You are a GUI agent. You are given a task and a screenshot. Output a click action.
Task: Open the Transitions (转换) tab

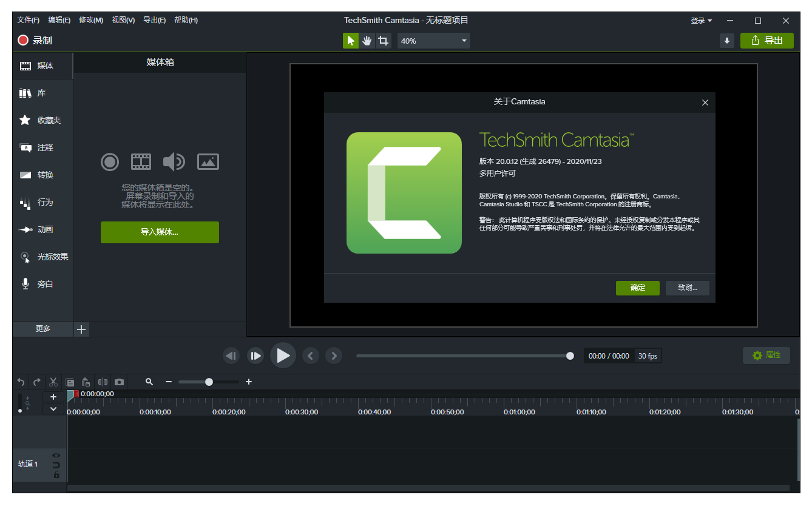(43, 175)
